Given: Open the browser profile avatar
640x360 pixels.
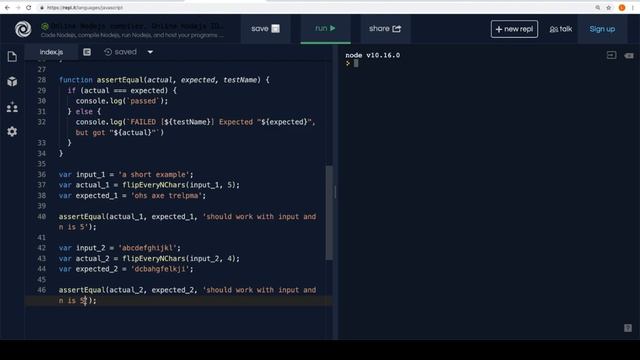Looking at the screenshot, I should coord(622,7).
